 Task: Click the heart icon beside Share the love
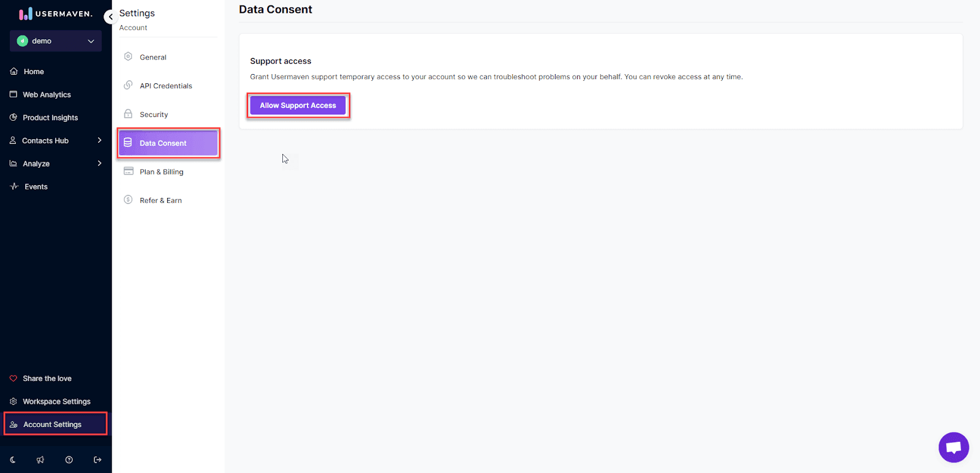tap(13, 379)
